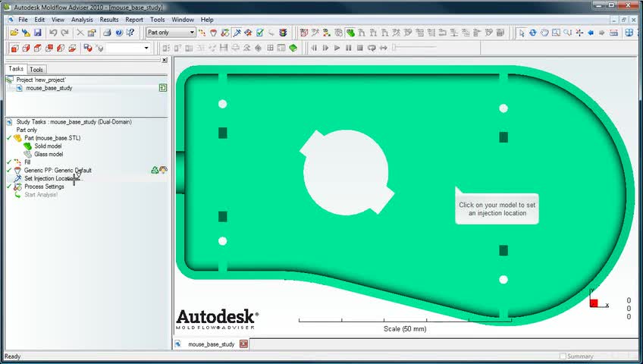Viewport: 643px width, 364px height.
Task: Print using the printer icon
Action: [107, 33]
